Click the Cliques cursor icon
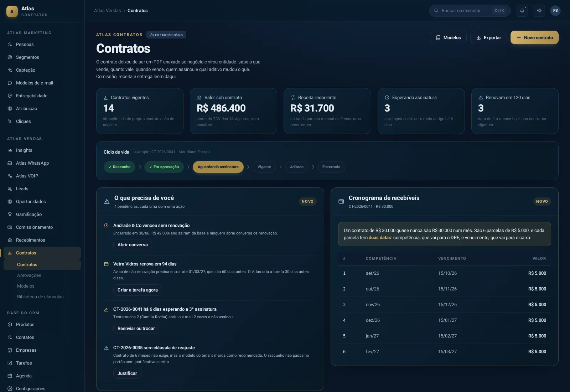The image size is (570, 392). [10, 122]
